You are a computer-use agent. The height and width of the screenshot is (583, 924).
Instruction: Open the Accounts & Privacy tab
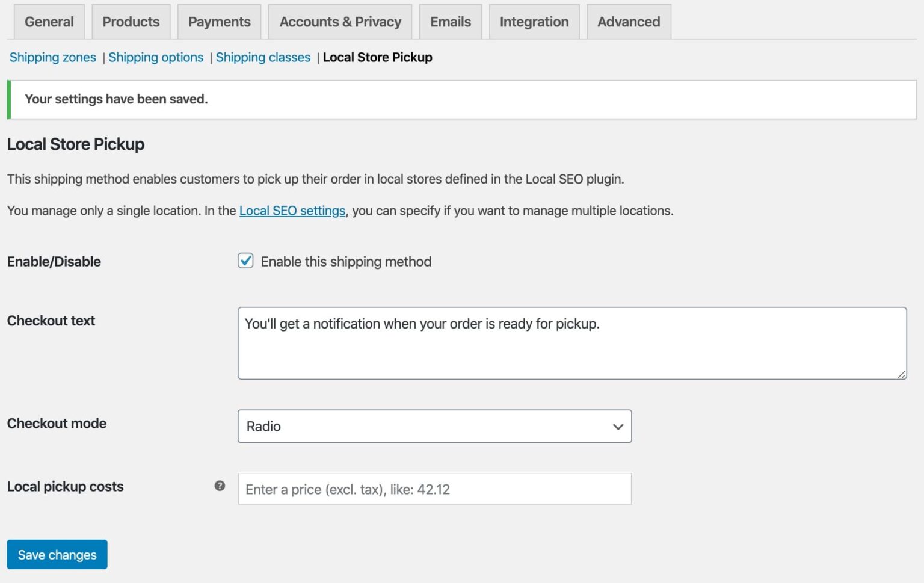click(340, 21)
